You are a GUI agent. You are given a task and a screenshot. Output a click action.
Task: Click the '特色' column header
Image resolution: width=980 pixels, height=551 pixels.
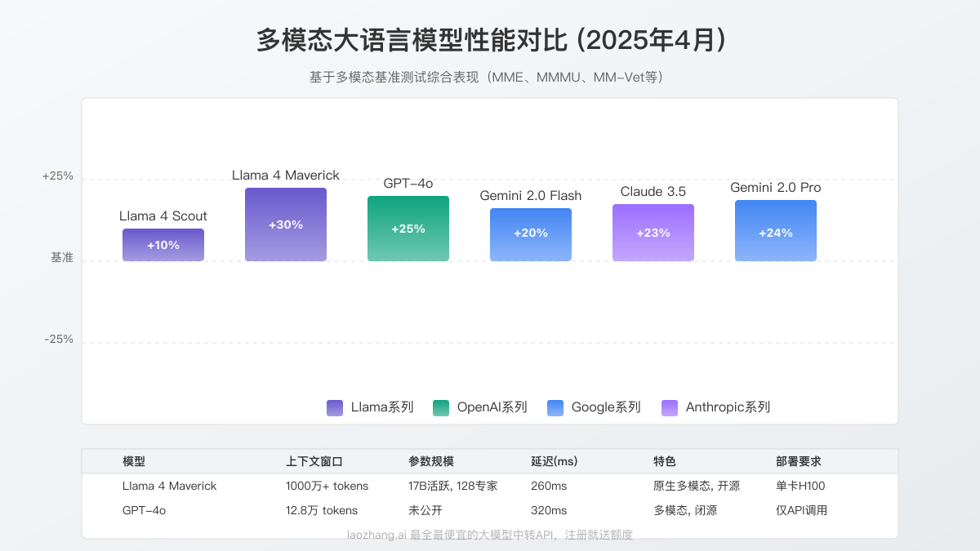(665, 461)
